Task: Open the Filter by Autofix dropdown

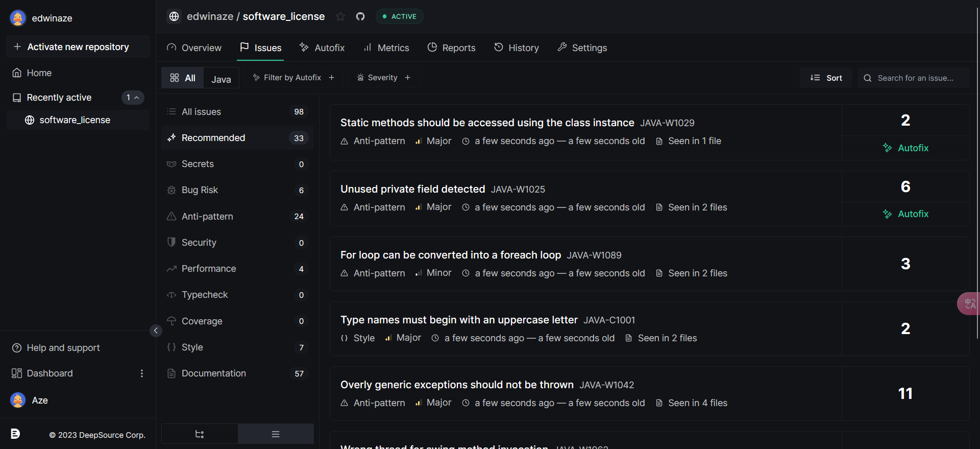Action: coord(293,78)
